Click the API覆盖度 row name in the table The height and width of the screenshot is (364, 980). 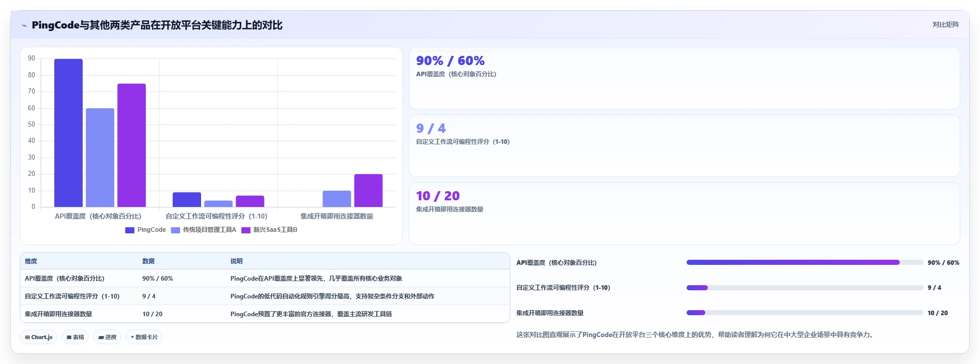(x=64, y=279)
